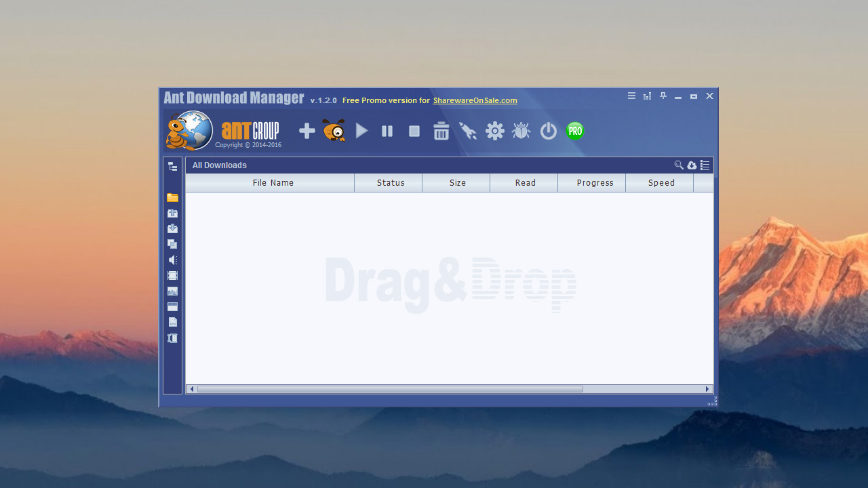This screenshot has height=488, width=868.
Task: Click the green PRO badge
Action: tap(575, 131)
